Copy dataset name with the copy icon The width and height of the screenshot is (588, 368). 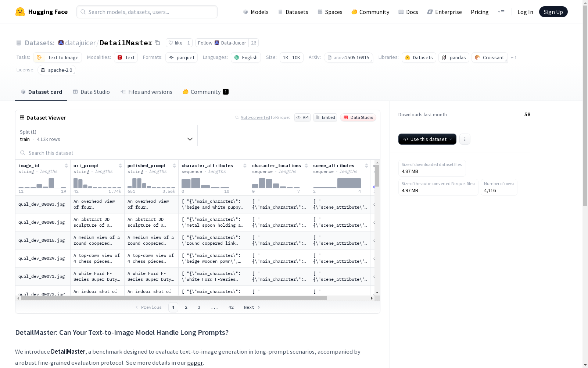click(157, 43)
